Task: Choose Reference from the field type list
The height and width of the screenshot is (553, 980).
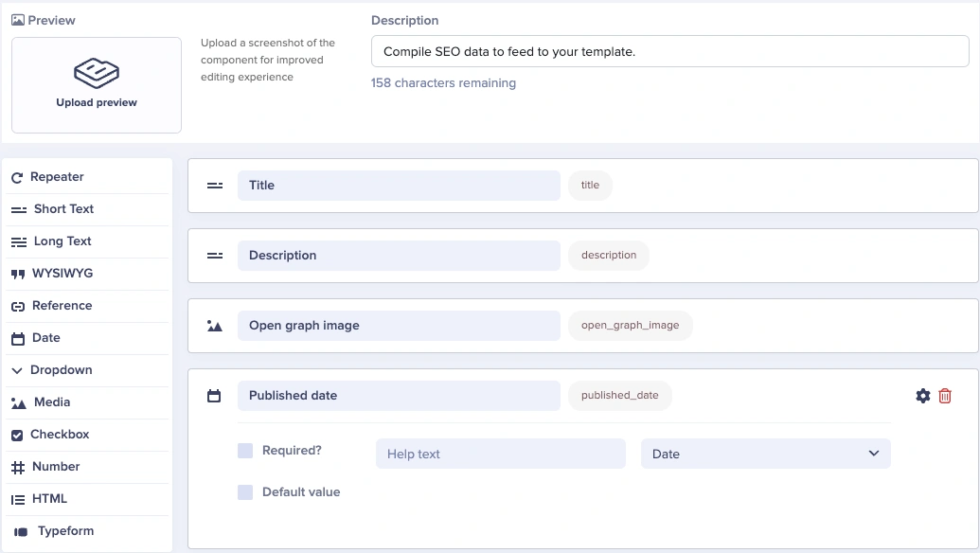Action: click(62, 306)
